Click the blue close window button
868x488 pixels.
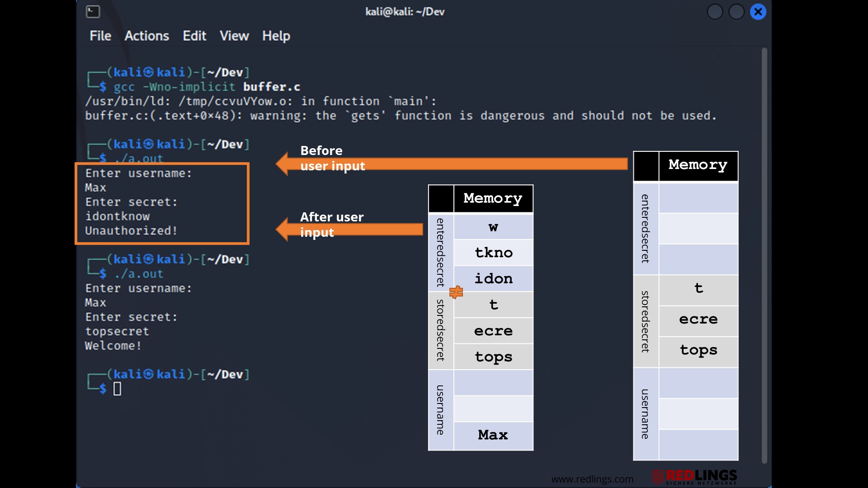click(x=758, y=12)
